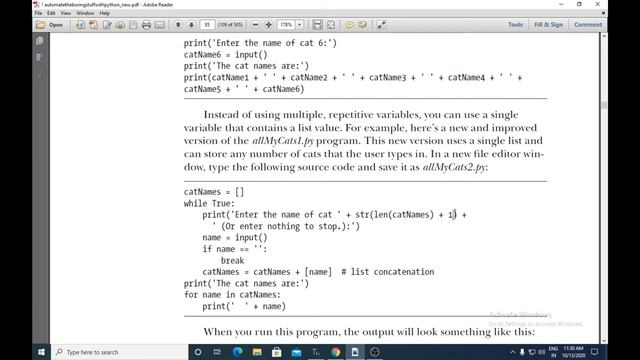Viewport: 640px width, 360px height.
Task: Open the File menu
Action: [x=38, y=13]
